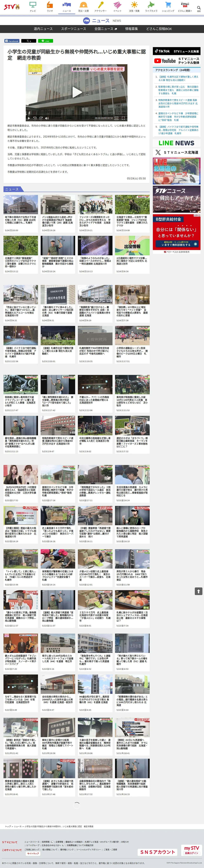The image size is (204, 868).
Task: Open article パン1個盗み店から逃走
Action: pyautogui.click(x=58, y=213)
